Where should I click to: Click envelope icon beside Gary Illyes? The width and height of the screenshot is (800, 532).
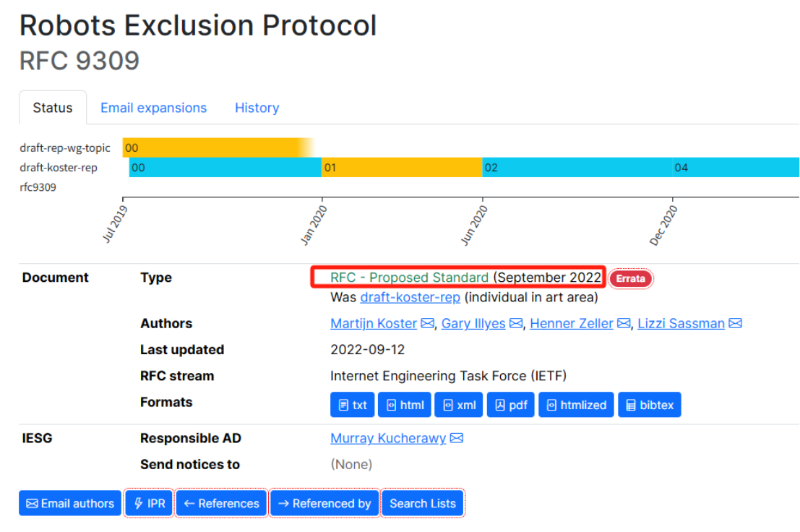pyautogui.click(x=516, y=324)
